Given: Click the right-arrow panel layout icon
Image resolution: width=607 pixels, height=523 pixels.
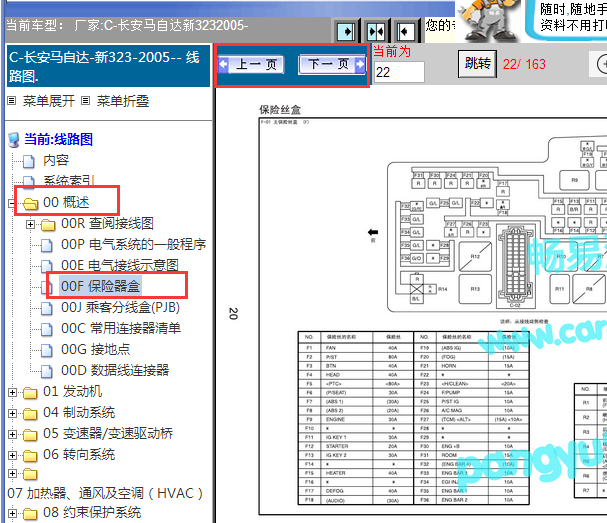Looking at the screenshot, I should click(x=346, y=31).
